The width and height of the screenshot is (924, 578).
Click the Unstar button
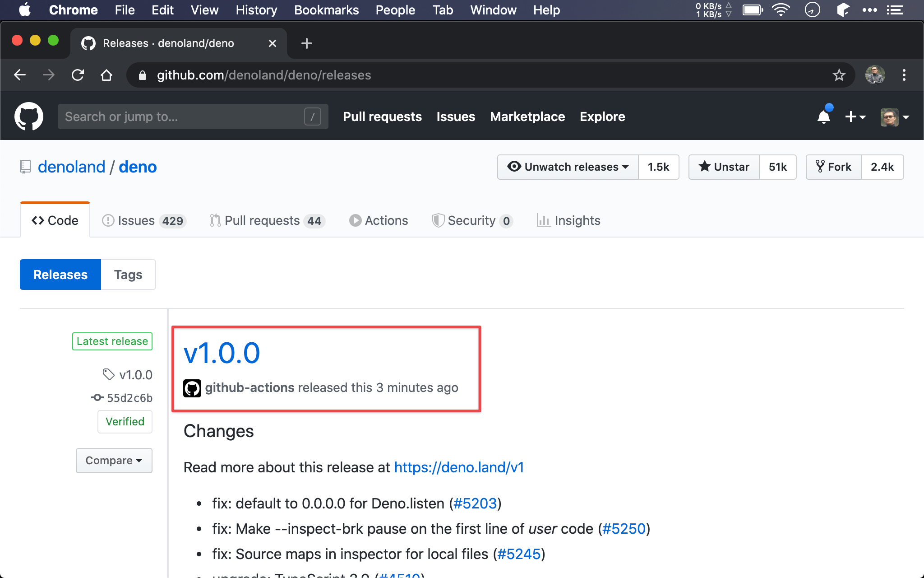point(724,167)
